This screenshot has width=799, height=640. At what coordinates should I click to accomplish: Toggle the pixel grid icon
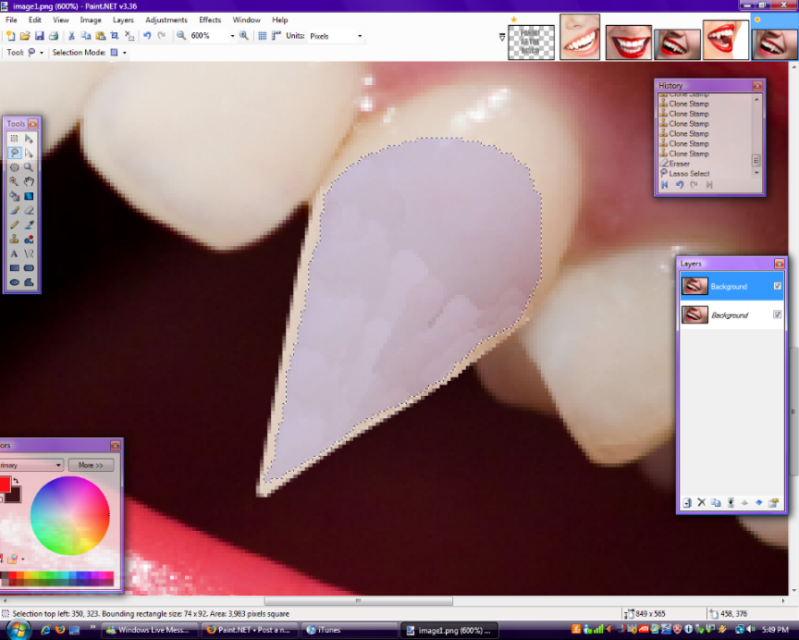point(262,36)
